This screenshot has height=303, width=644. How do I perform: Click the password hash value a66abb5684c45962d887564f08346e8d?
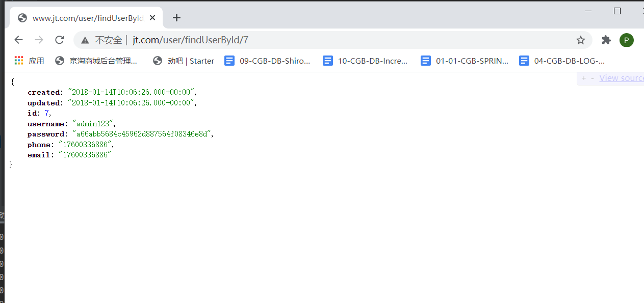[x=141, y=134]
